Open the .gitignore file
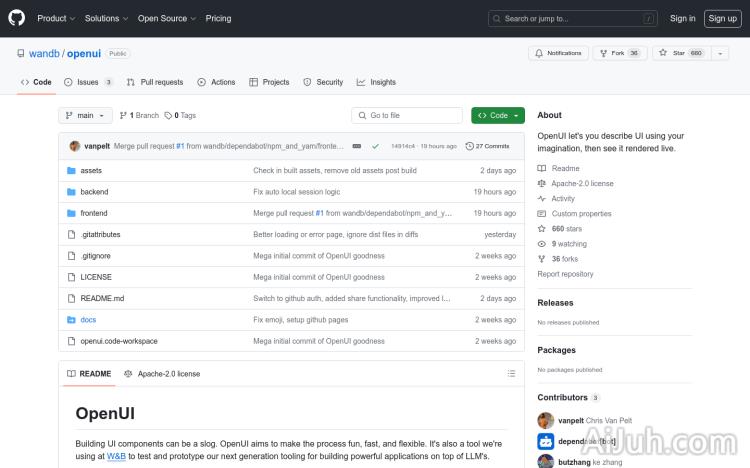Viewport: 750px width, 468px height. [96, 256]
